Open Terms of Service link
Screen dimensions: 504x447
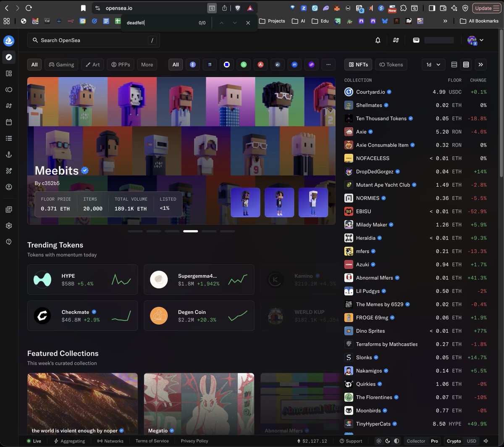pos(152,441)
